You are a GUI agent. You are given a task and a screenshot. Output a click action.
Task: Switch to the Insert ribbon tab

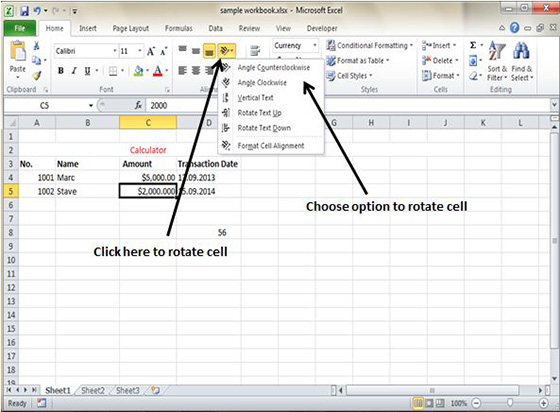click(x=88, y=28)
